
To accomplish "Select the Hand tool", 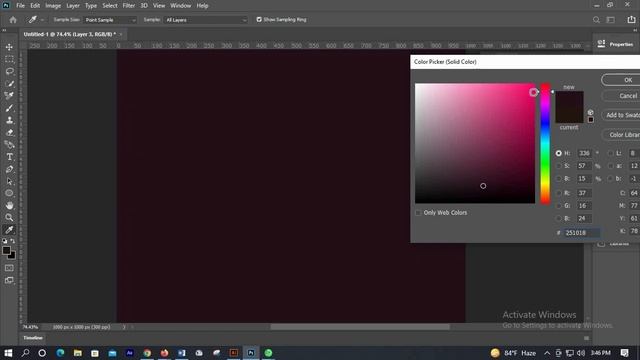I will pyautogui.click(x=9, y=205).
